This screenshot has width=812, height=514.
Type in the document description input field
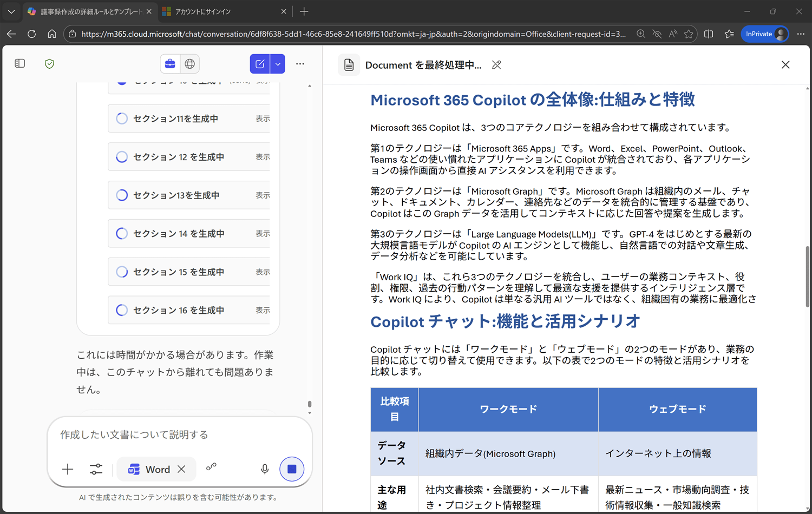(179, 435)
